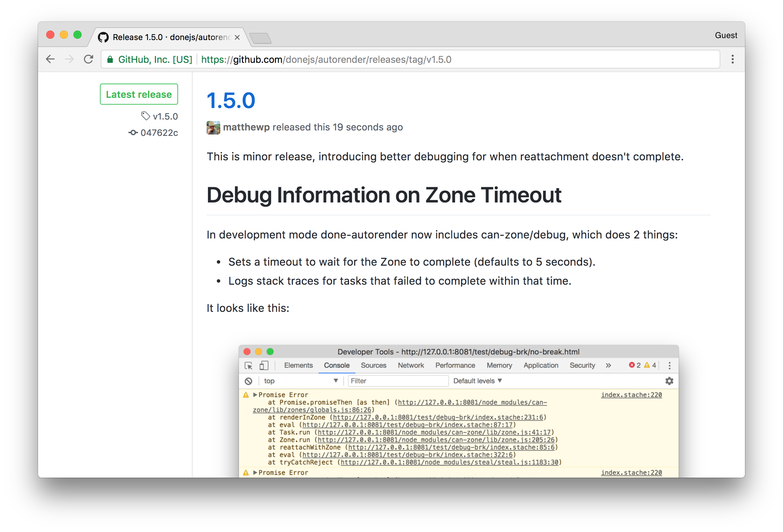Image resolution: width=783 pixels, height=532 pixels.
Task: Open the Security tab in DevTools
Action: coord(582,366)
